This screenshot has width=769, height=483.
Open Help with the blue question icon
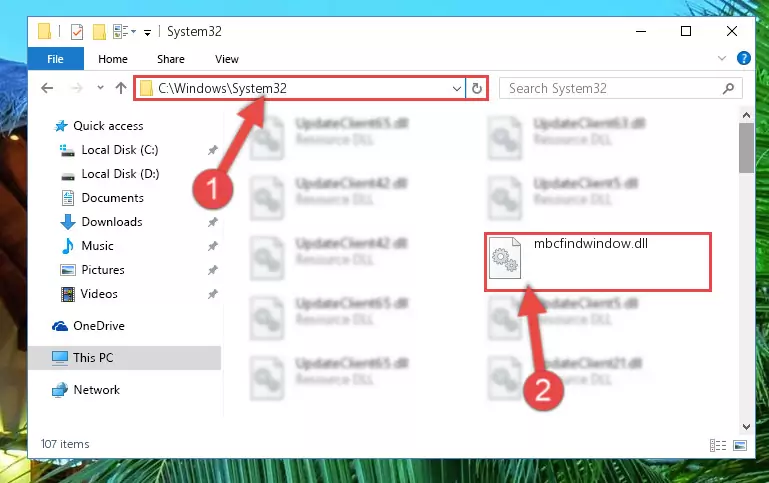743,58
